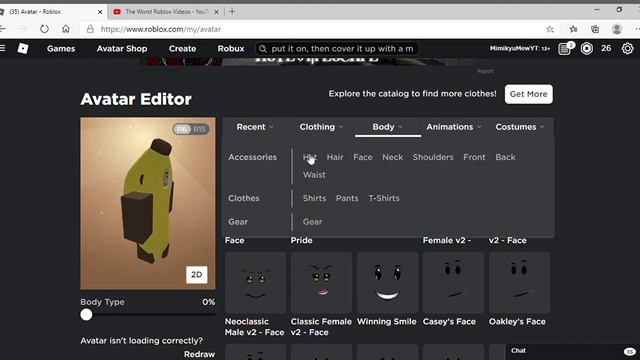Image resolution: width=640 pixels, height=360 pixels.
Task: Select Neoclassic Male v2 face thumbnail
Action: pyautogui.click(x=256, y=283)
